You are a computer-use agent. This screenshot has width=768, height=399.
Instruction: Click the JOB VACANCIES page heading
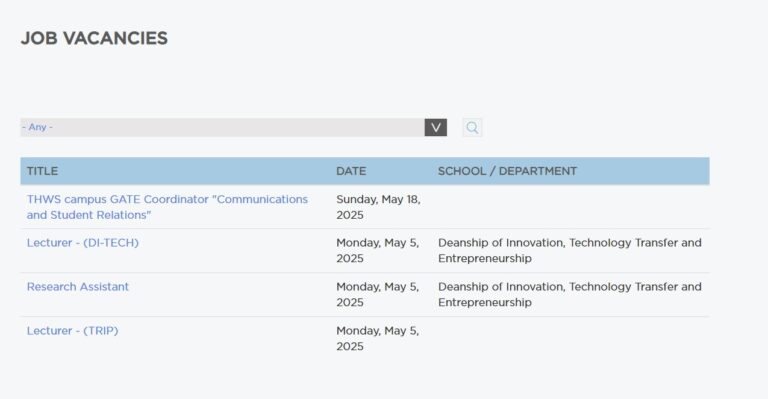(x=95, y=38)
